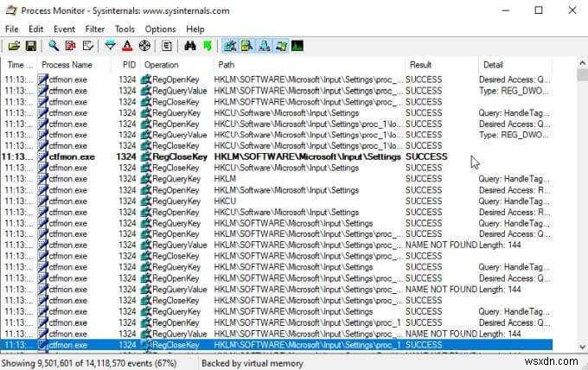Viewport: 588px width, 370px height.
Task: Click the Process Monitor title bar icon
Action: pyautogui.click(x=11, y=10)
